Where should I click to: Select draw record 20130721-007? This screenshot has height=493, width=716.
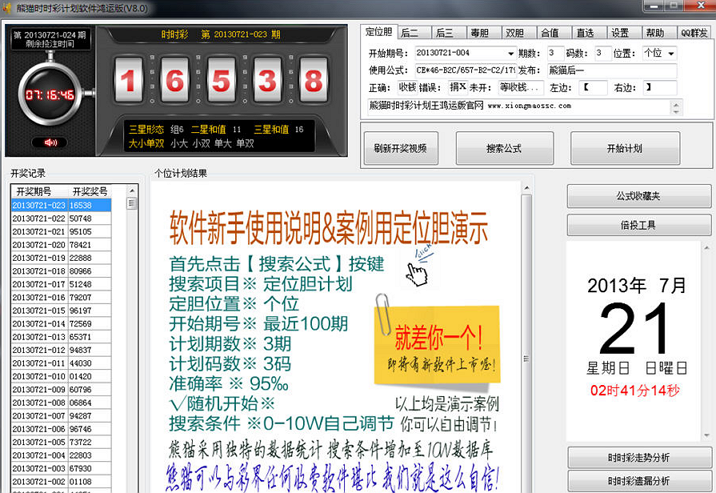61,416
